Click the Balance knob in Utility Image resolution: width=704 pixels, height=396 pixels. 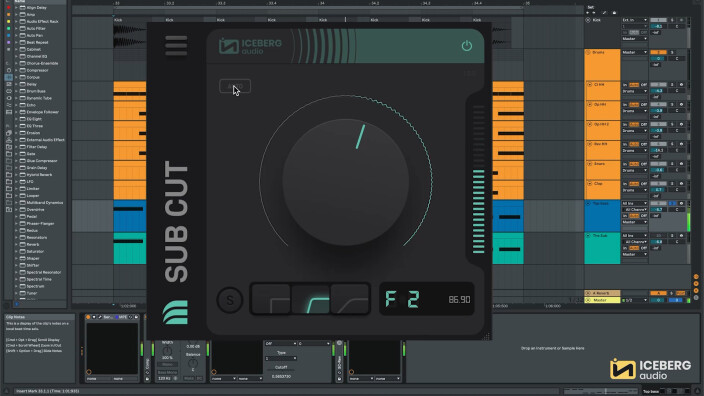pyautogui.click(x=193, y=363)
